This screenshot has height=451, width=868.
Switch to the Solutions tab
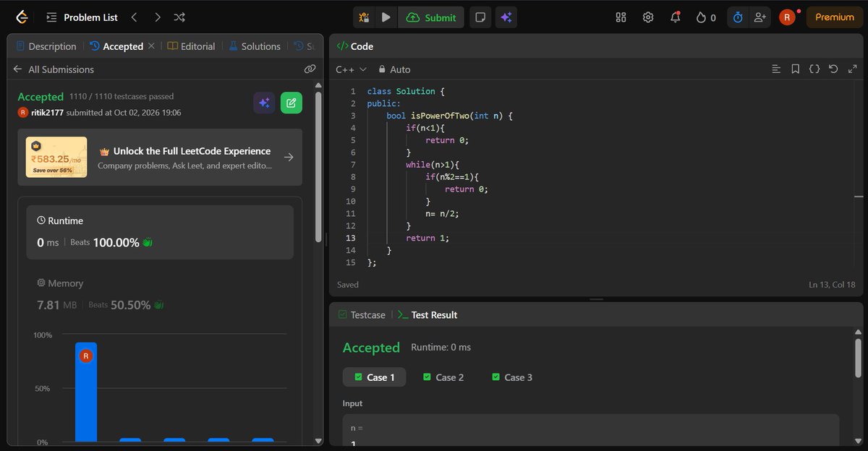point(255,46)
